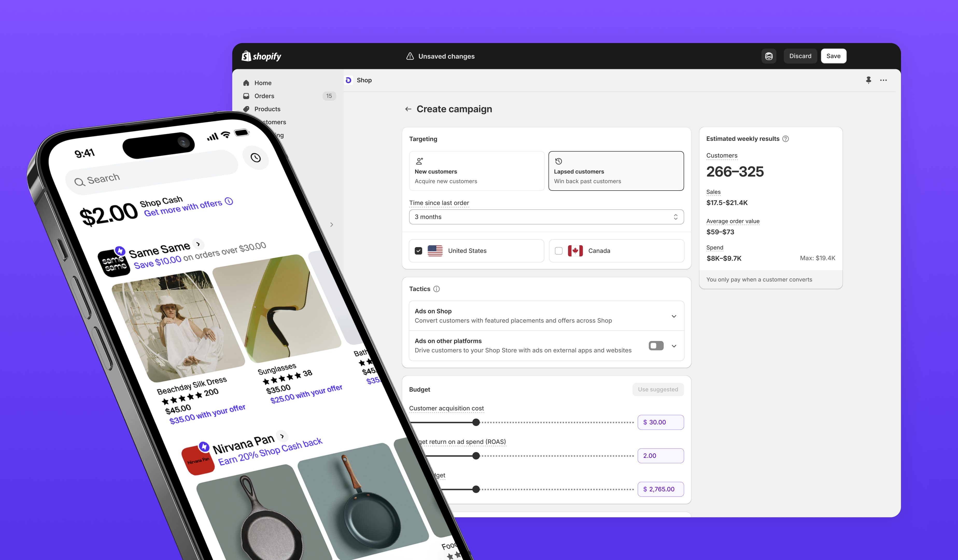The width and height of the screenshot is (958, 560).
Task: Open the Time since last order dropdown
Action: point(546,216)
